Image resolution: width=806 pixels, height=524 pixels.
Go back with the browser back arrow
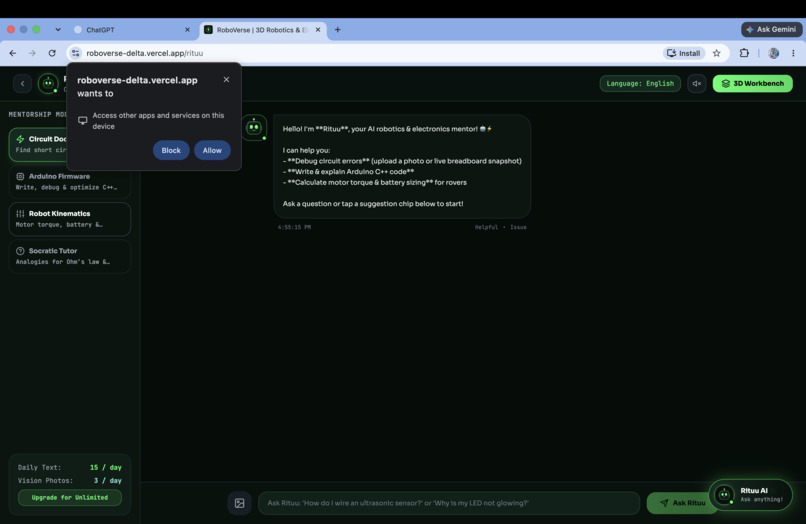13,53
